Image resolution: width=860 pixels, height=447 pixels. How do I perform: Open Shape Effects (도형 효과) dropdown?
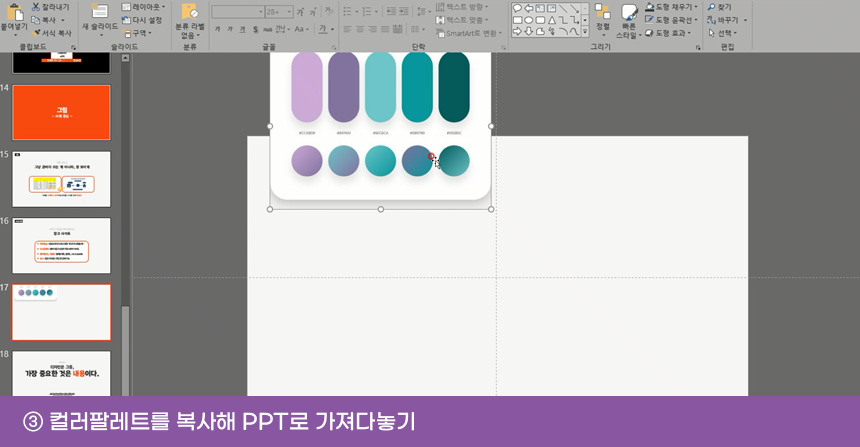point(669,33)
